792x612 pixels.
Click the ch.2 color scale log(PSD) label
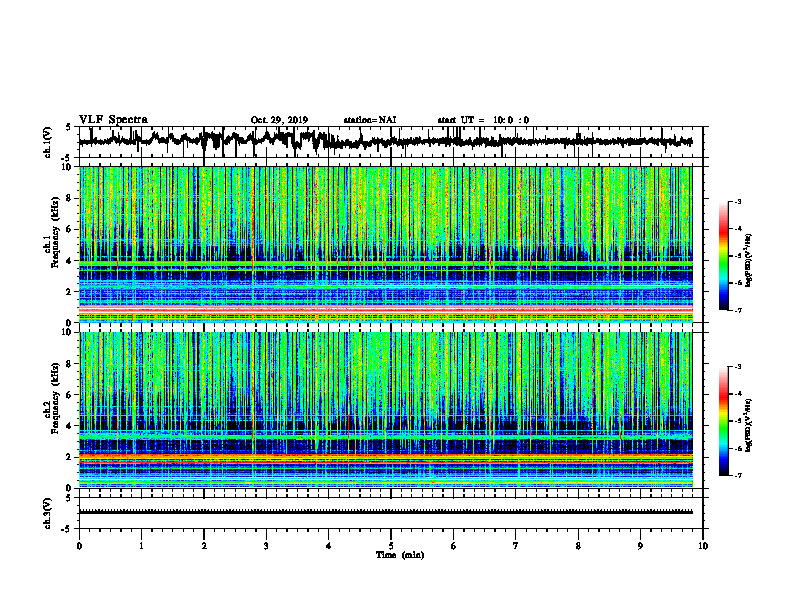tap(749, 425)
